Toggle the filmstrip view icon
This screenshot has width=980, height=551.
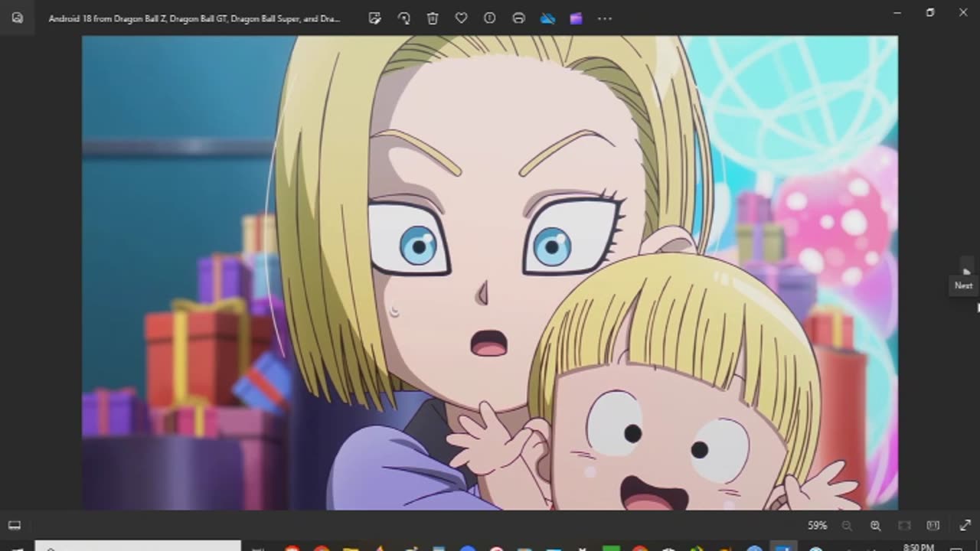(x=14, y=525)
